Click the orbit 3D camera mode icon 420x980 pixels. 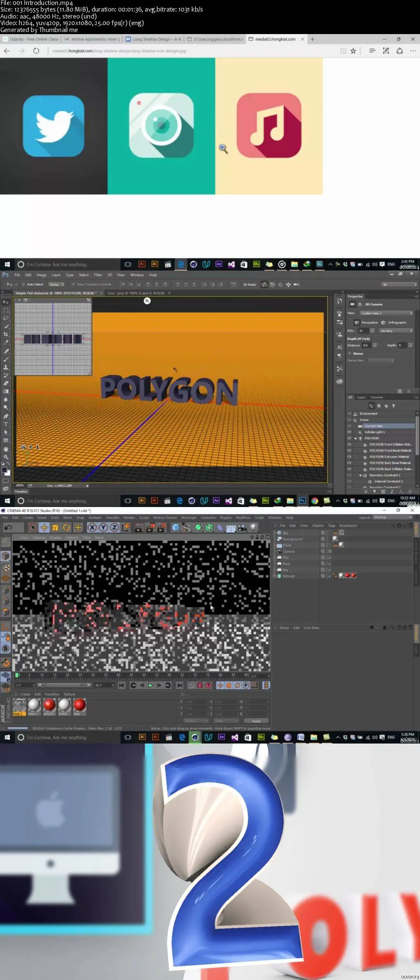tap(265, 285)
